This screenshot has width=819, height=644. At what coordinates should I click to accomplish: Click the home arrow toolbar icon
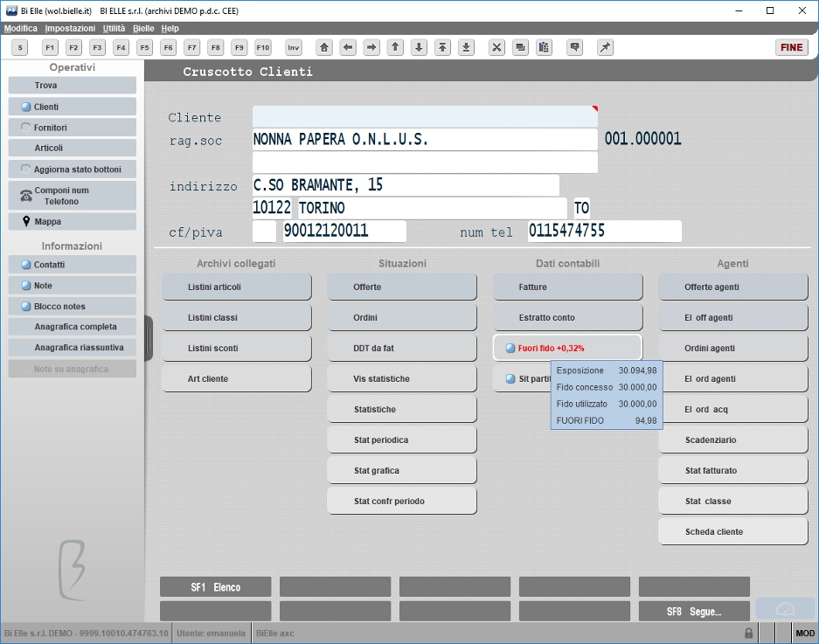324,47
